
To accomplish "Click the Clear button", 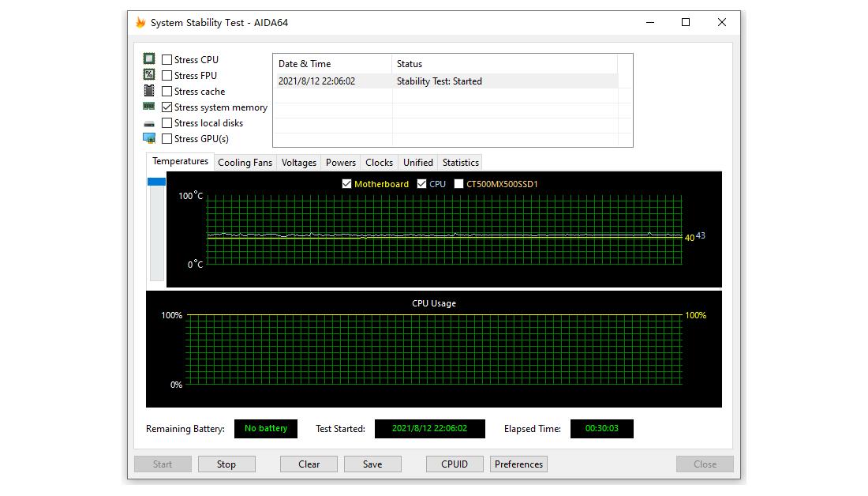I will pos(309,464).
